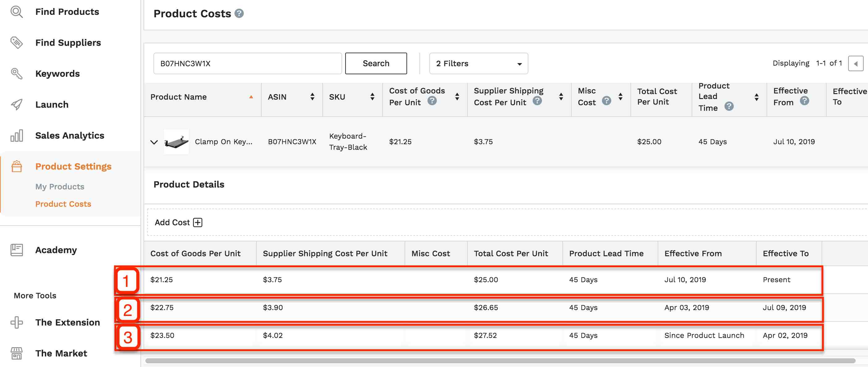
Task: Open help next to Product Costs title
Action: click(239, 14)
